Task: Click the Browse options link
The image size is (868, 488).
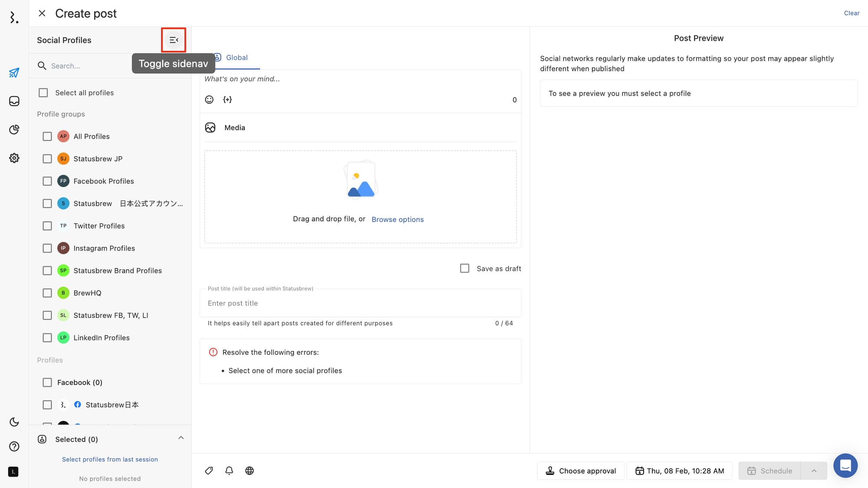Action: [398, 219]
